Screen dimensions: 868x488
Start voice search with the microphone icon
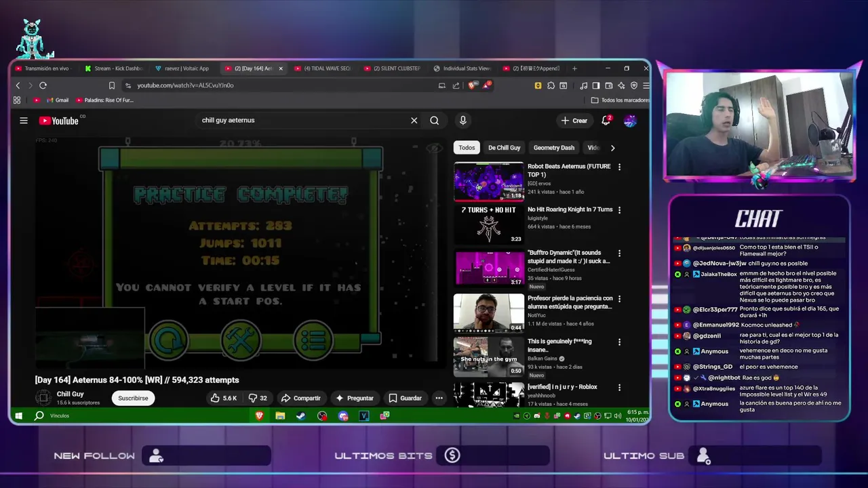click(x=462, y=121)
